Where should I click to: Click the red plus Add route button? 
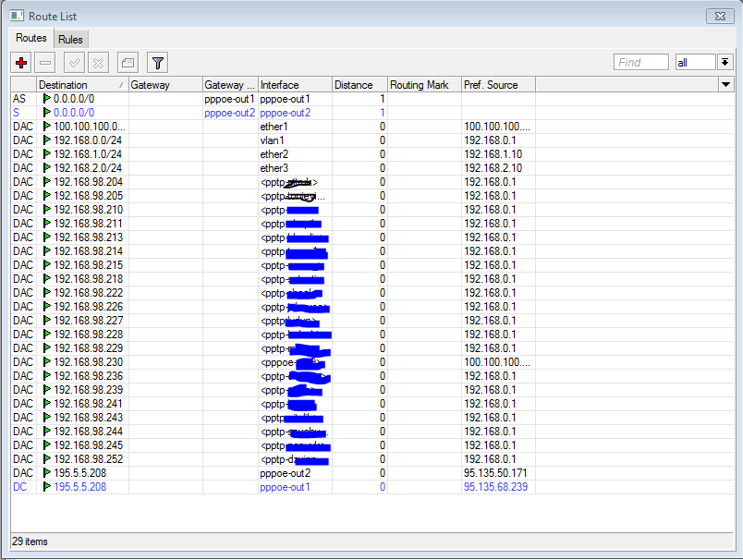coord(21,62)
